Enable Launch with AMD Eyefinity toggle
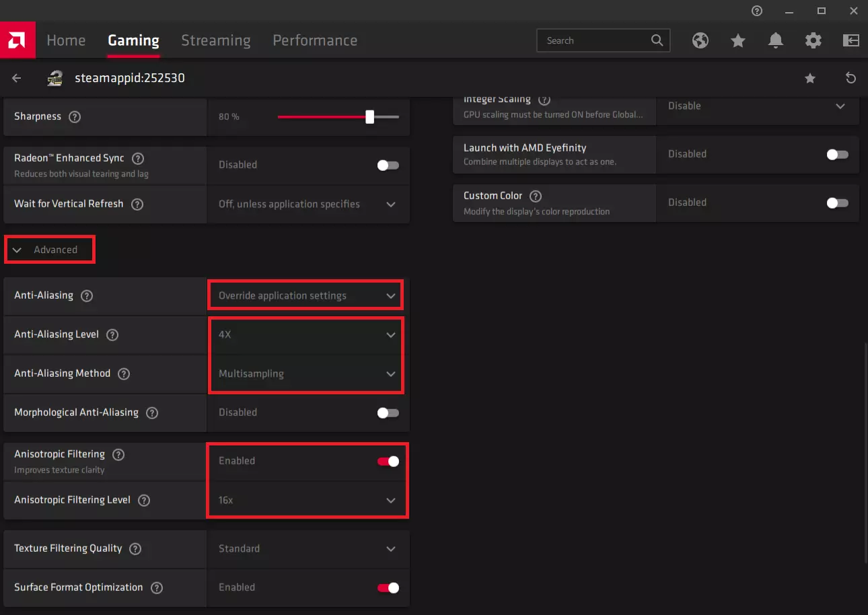 click(838, 154)
